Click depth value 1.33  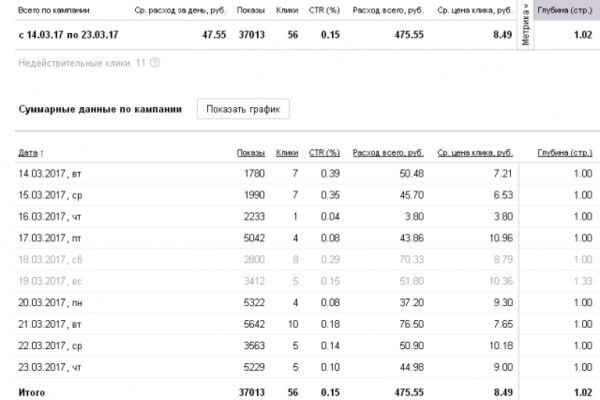583,281
